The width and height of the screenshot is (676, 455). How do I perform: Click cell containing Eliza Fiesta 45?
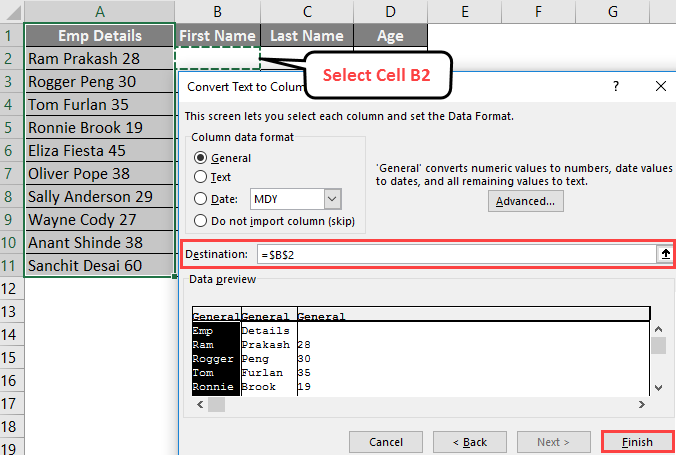click(100, 151)
